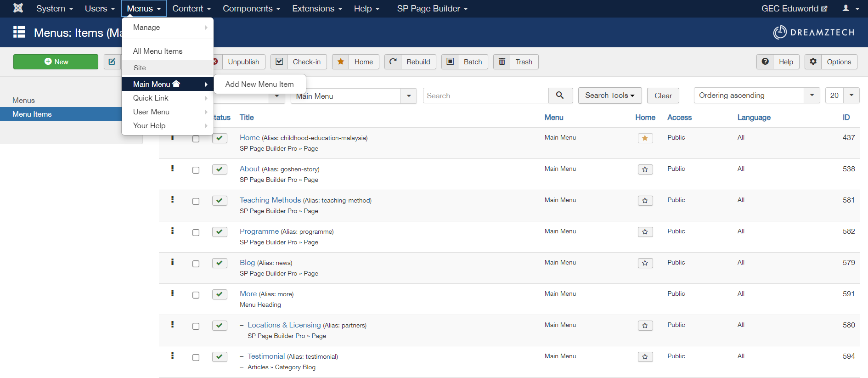Click the menus list grid icon in header
Screen dimensions: 868x378
tap(19, 32)
